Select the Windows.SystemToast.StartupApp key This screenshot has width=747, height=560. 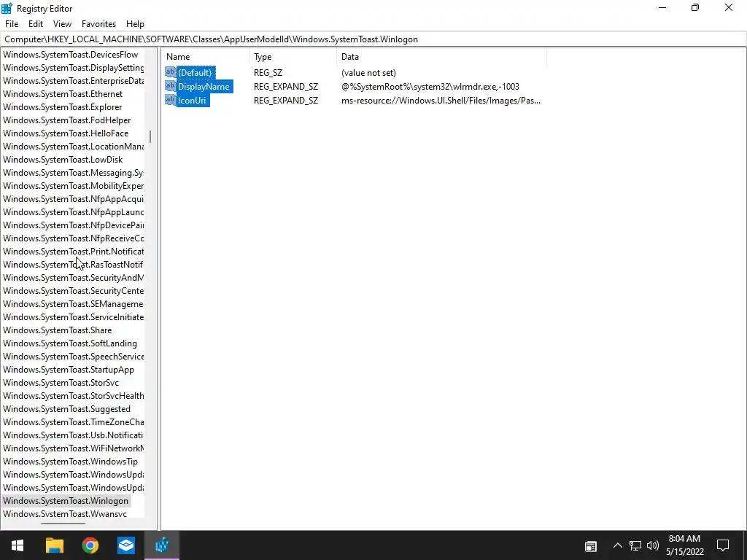point(69,370)
